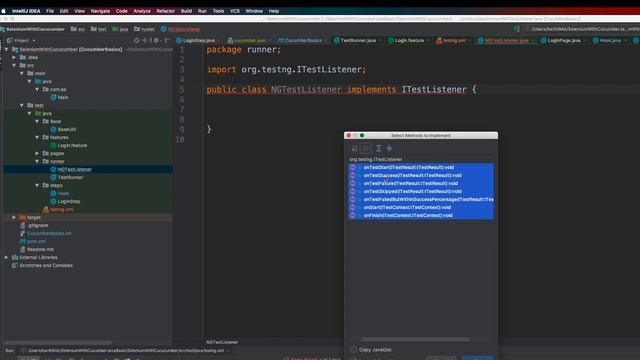This screenshot has width=640, height=360.
Task: Expand the .idea folder
Action: point(14,58)
